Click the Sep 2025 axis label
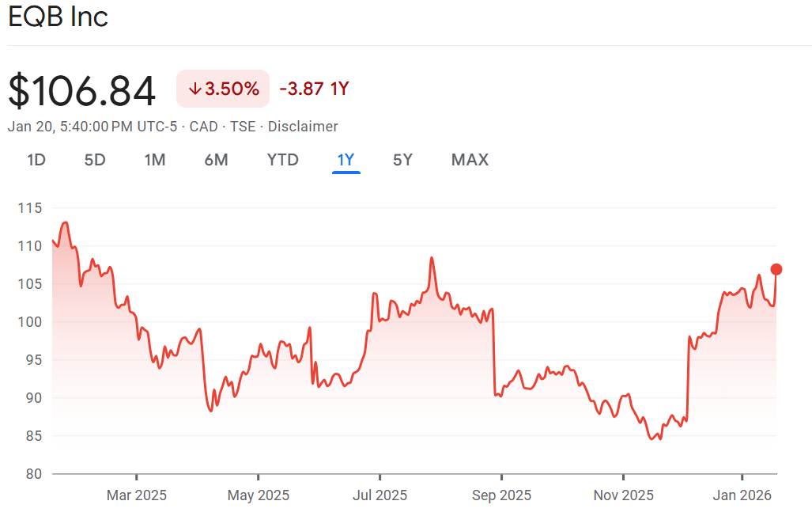Screen dimensions: 812x516 coord(501,495)
